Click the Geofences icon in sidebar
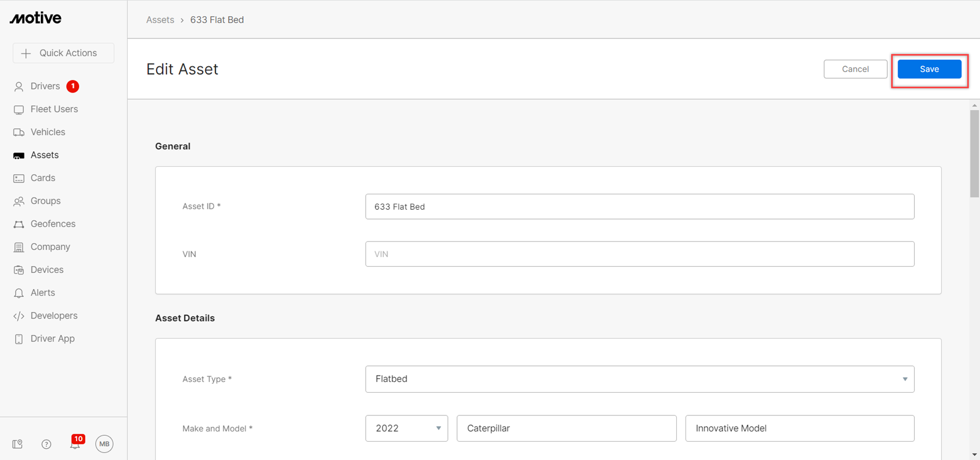This screenshot has width=980, height=460. click(19, 224)
